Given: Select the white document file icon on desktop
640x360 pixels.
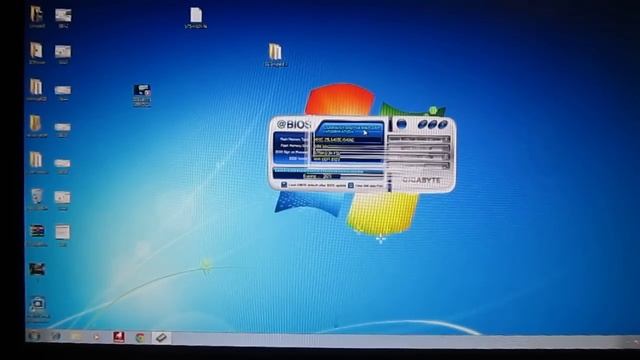Looking at the screenshot, I should click(x=196, y=18).
